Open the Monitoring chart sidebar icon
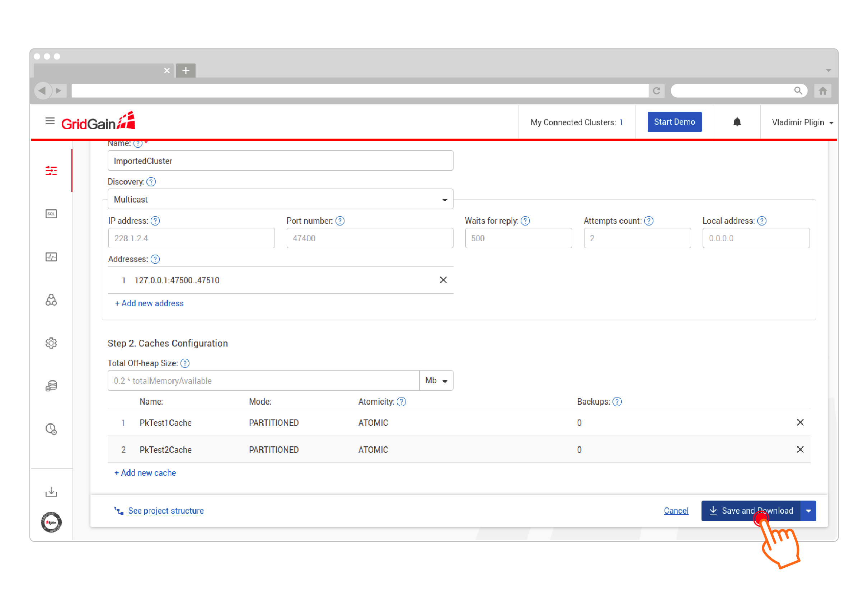 (x=51, y=257)
